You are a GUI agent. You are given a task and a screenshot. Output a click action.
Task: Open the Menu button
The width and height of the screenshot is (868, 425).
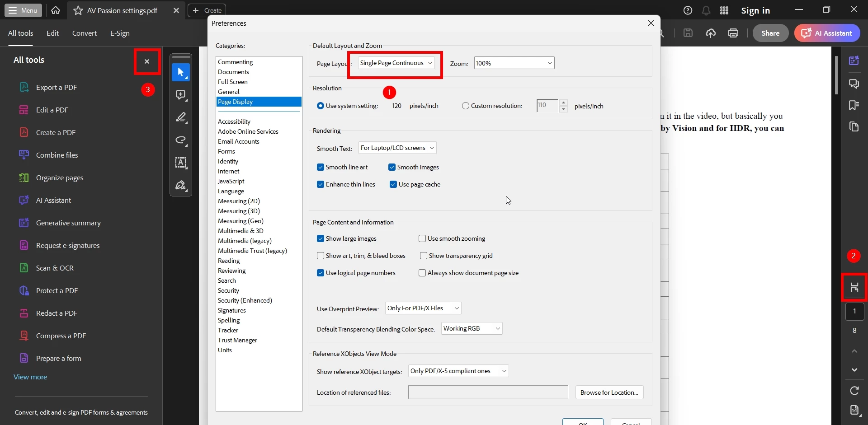tap(23, 10)
